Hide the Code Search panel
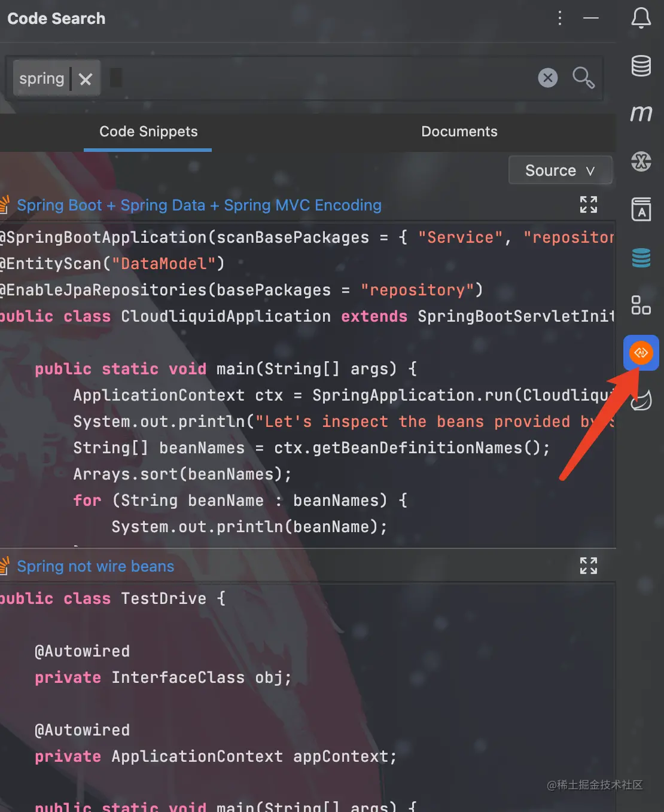The height and width of the screenshot is (812, 664). (x=591, y=18)
